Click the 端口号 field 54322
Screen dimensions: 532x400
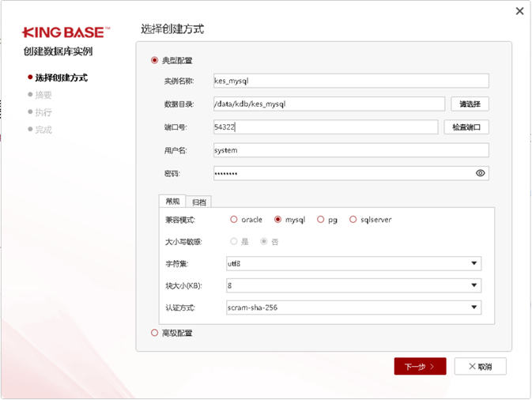(326, 127)
